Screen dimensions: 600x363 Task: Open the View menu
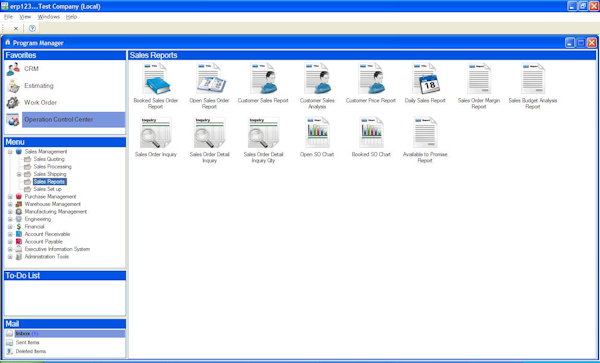click(25, 17)
